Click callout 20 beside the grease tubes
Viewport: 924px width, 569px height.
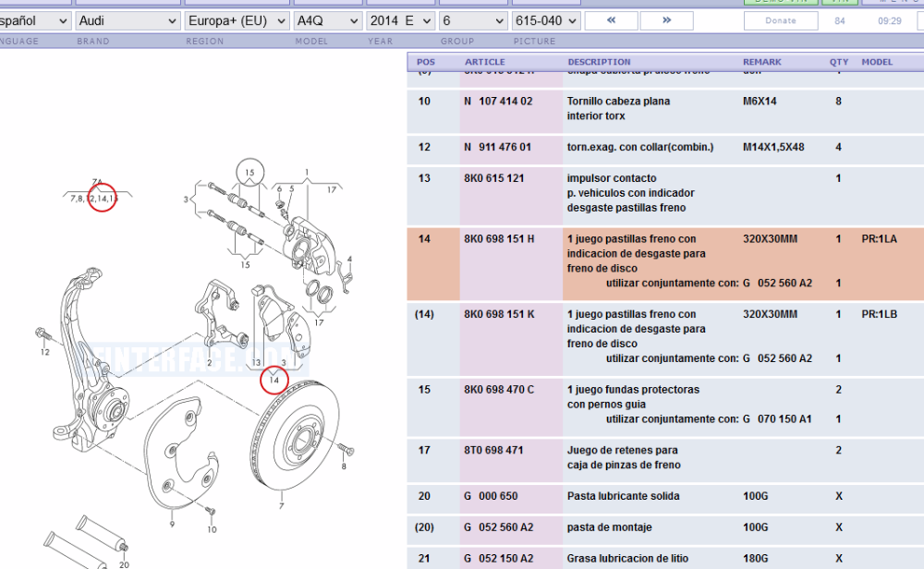[124, 564]
